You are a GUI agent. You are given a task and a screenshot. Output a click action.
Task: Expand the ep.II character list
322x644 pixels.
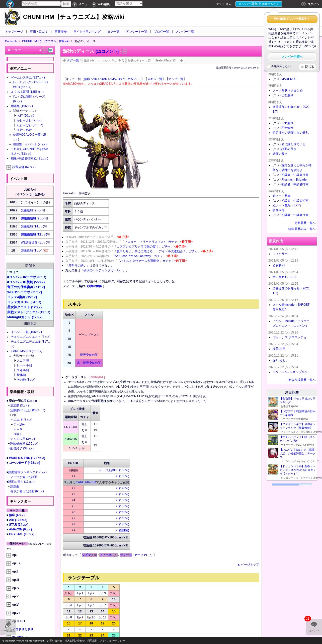point(9,572)
